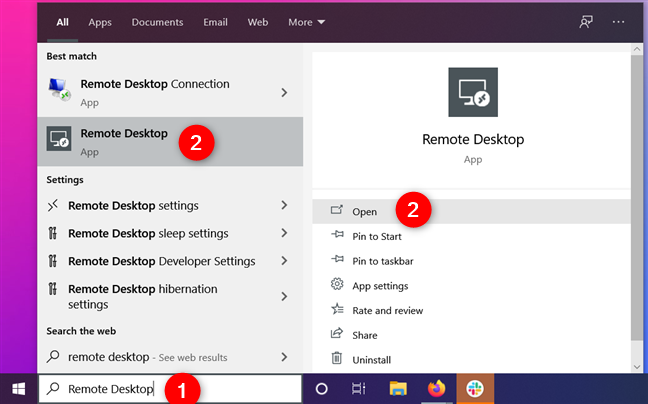This screenshot has height=404, width=648.
Task: Open the Remote Desktop Connection app icon
Action: coord(59,90)
